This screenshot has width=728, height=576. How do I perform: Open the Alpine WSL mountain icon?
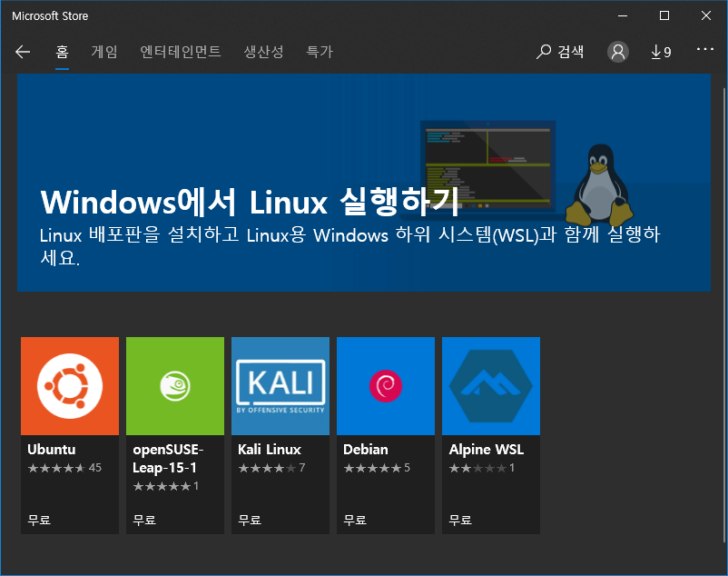491,386
